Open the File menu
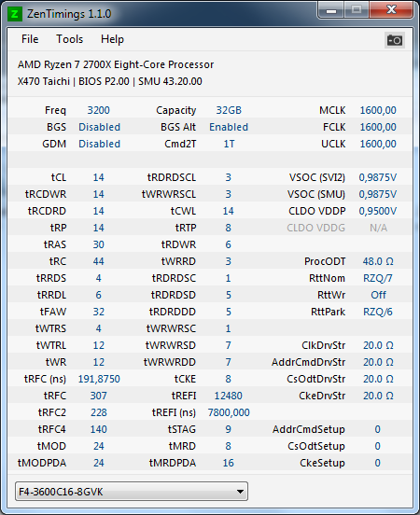The width and height of the screenshot is (420, 515). (30, 39)
